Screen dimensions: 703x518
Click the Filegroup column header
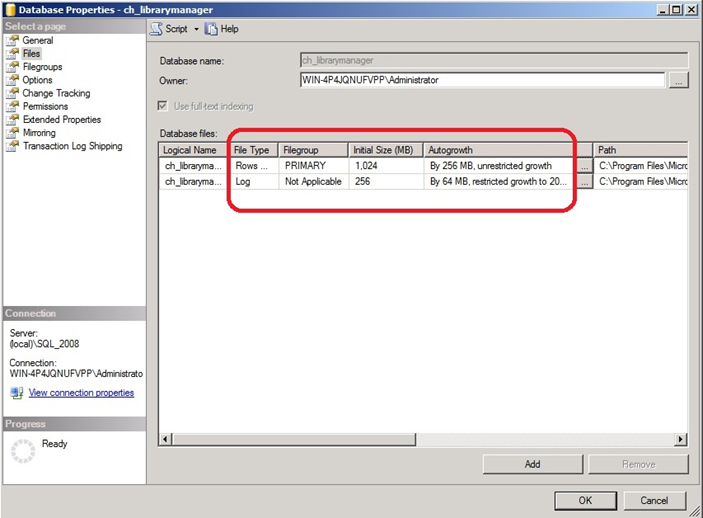[313, 150]
